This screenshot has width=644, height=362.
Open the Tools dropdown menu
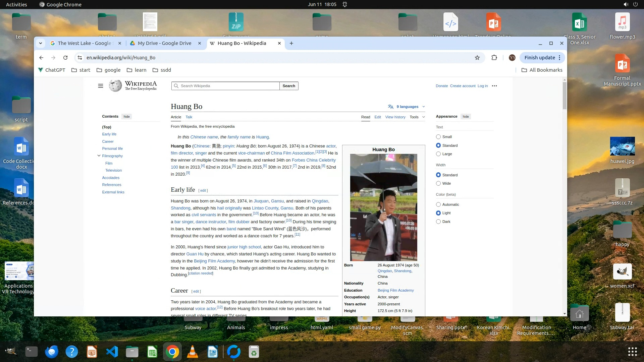pyautogui.click(x=417, y=117)
